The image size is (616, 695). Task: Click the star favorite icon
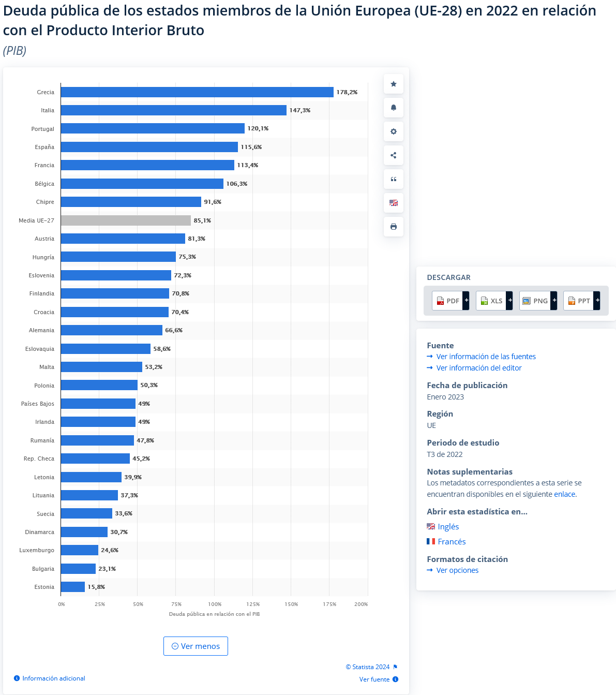pyautogui.click(x=393, y=84)
